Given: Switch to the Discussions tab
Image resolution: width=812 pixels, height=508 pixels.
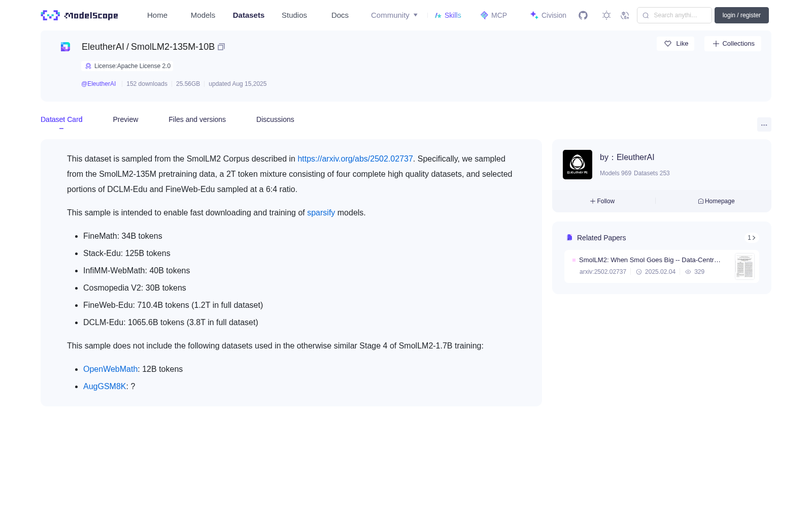Looking at the screenshot, I should pyautogui.click(x=275, y=119).
